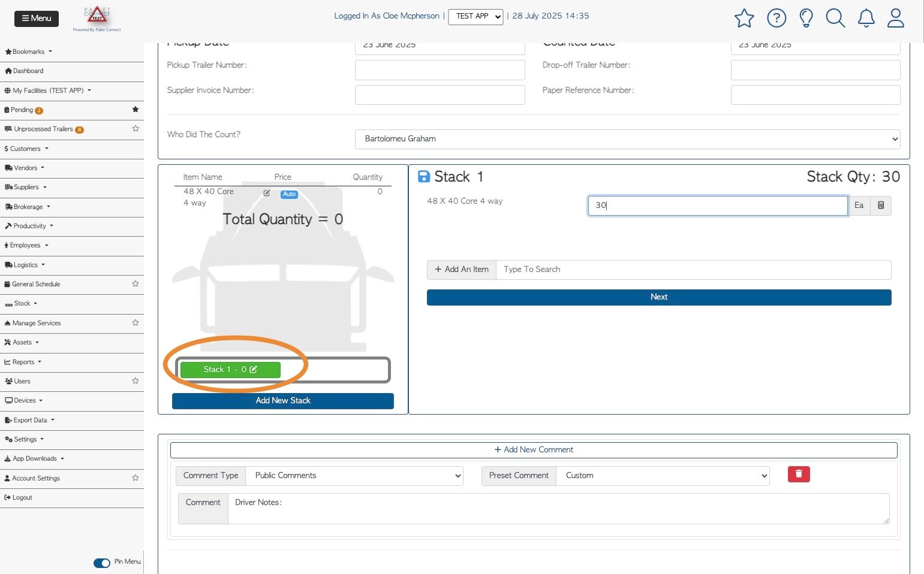Open the Preset Comment dropdown
The height and width of the screenshot is (574, 924).
tap(662, 476)
